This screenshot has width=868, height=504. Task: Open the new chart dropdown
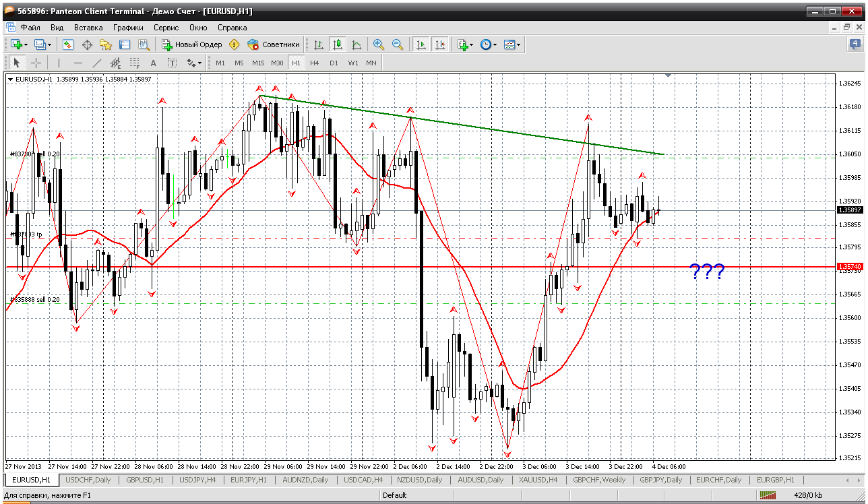pyautogui.click(x=19, y=44)
